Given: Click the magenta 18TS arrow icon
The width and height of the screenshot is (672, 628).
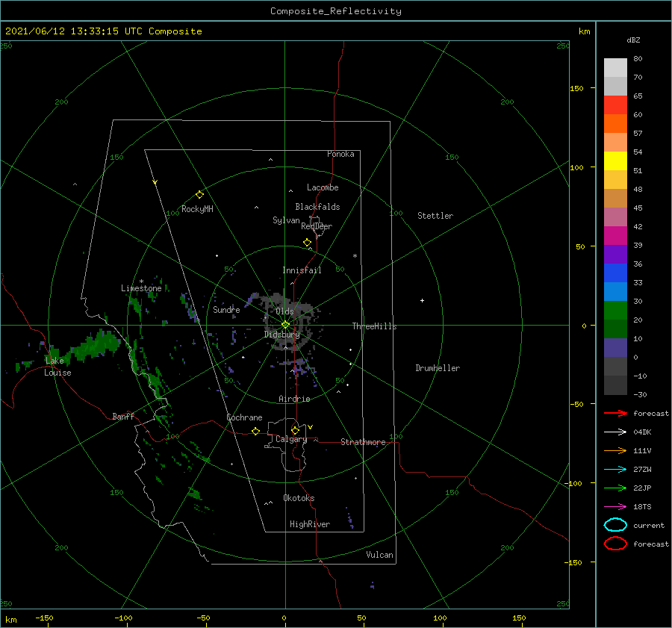Looking at the screenshot, I should pyautogui.click(x=615, y=507).
